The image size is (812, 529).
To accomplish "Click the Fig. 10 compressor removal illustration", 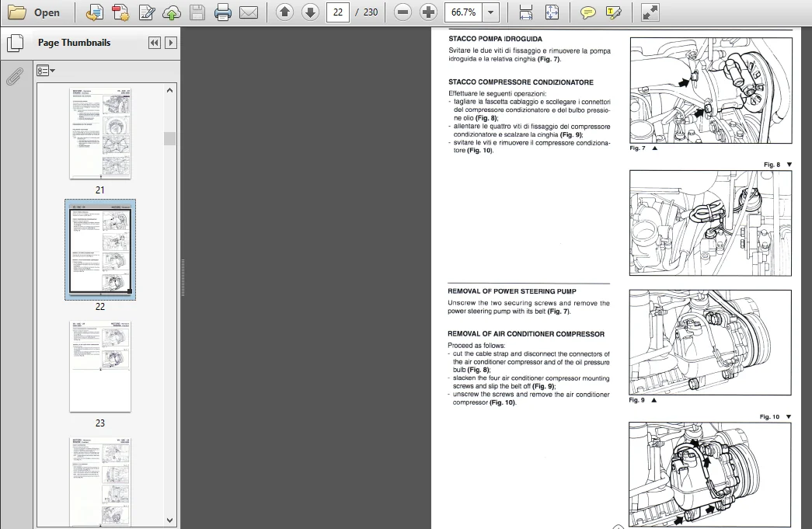I will click(710, 475).
